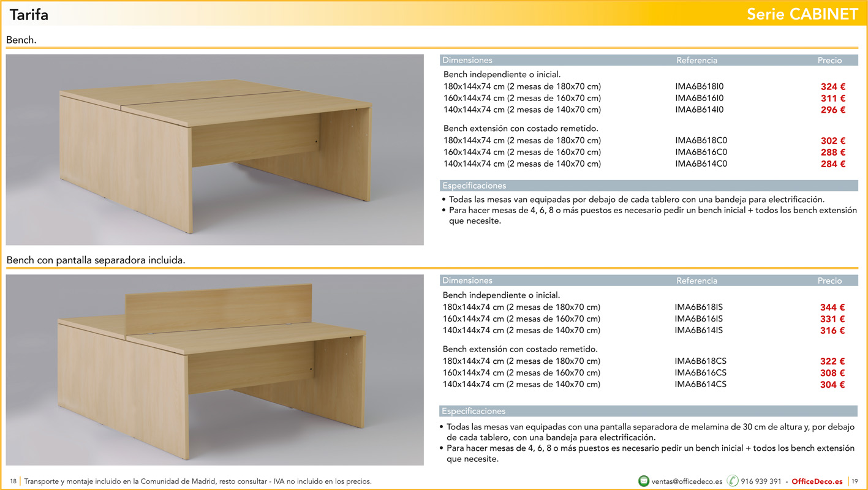This screenshot has height=490, width=868.
Task: Select reference IMA6B614CS
Action: point(701,384)
